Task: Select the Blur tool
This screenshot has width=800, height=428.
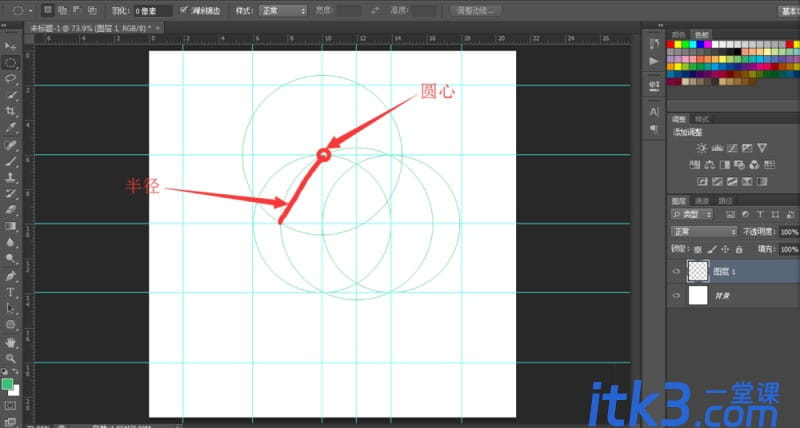Action: 10,242
